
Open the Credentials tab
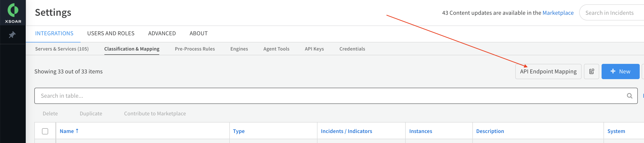tap(352, 49)
